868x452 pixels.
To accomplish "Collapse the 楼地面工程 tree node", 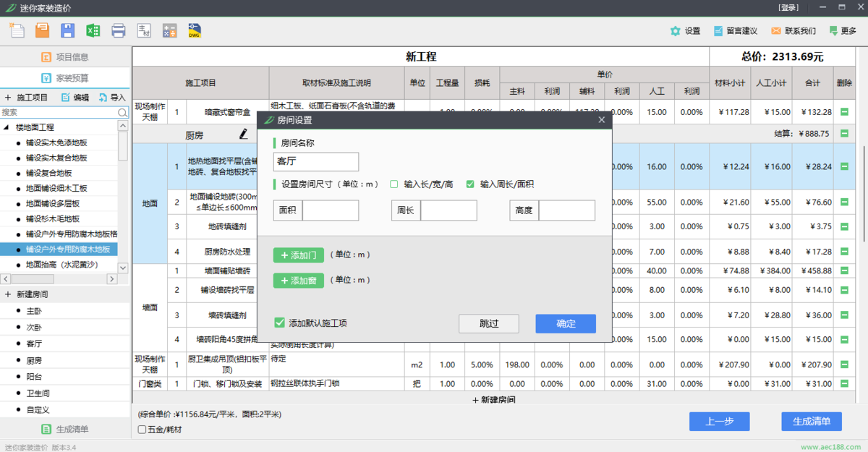I will (x=7, y=127).
